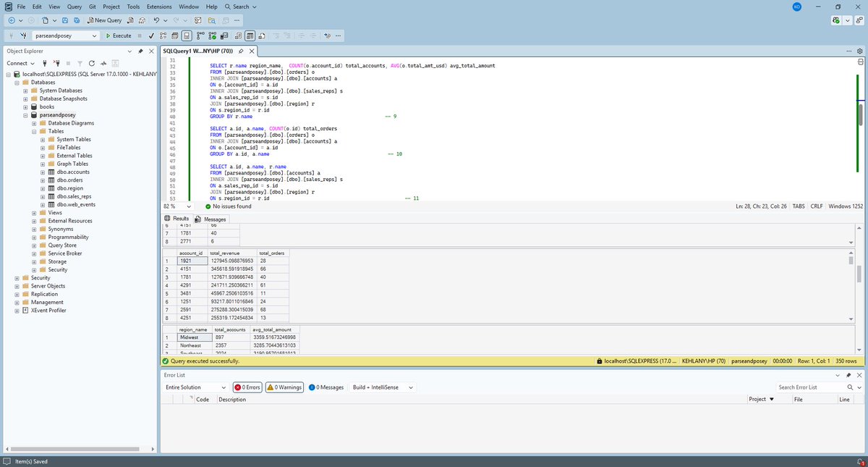This screenshot has height=467, width=868.
Task: Click the Project column filter arrow
Action: point(771,400)
